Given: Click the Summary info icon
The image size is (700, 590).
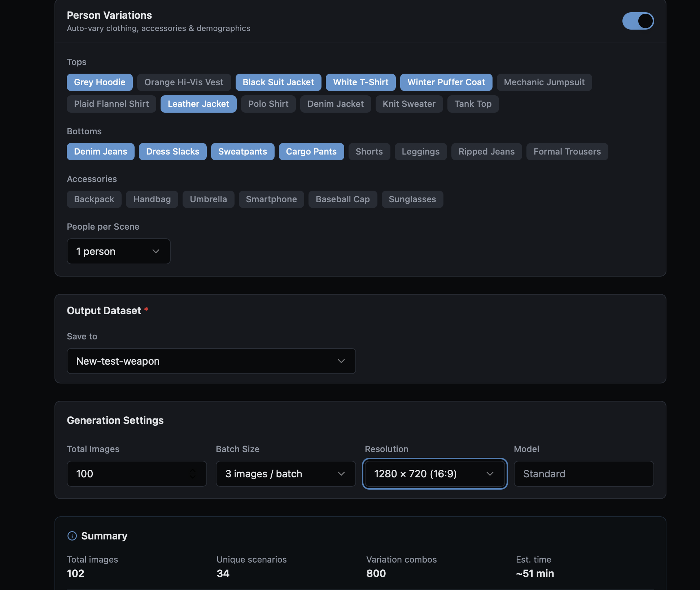Looking at the screenshot, I should pyautogui.click(x=72, y=536).
